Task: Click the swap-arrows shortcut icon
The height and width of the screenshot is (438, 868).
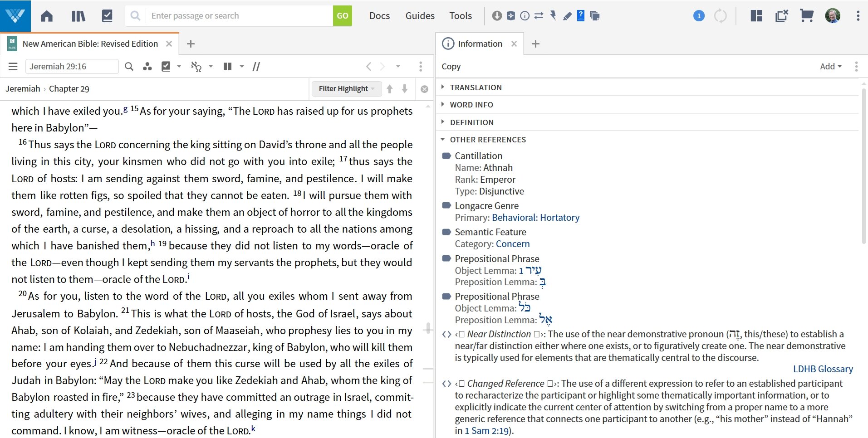Action: pos(539,16)
